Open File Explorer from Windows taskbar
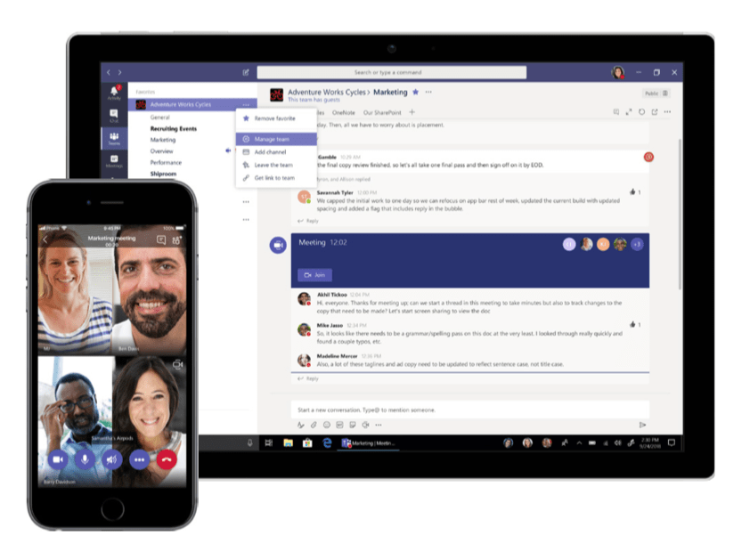Screen dimensions: 750x560 pos(288,442)
